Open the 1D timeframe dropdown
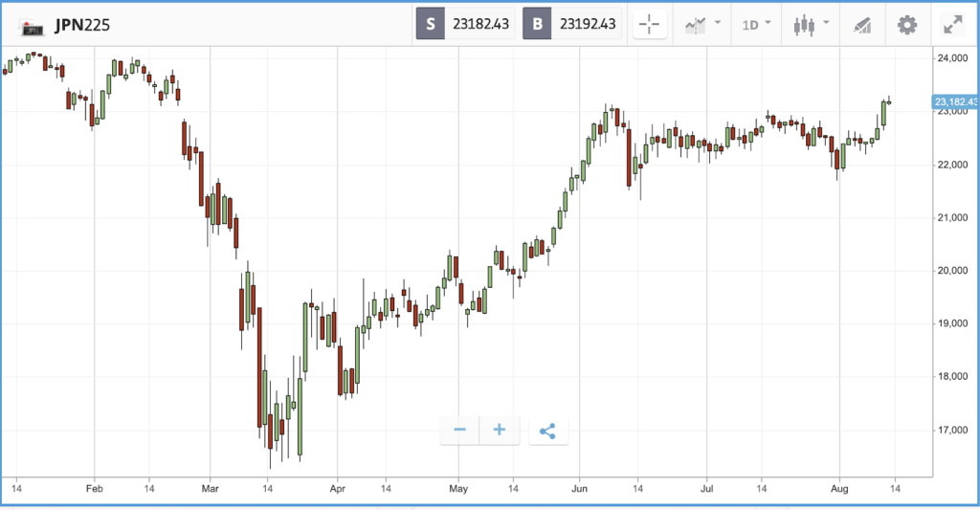The image size is (980, 510). 756,25
